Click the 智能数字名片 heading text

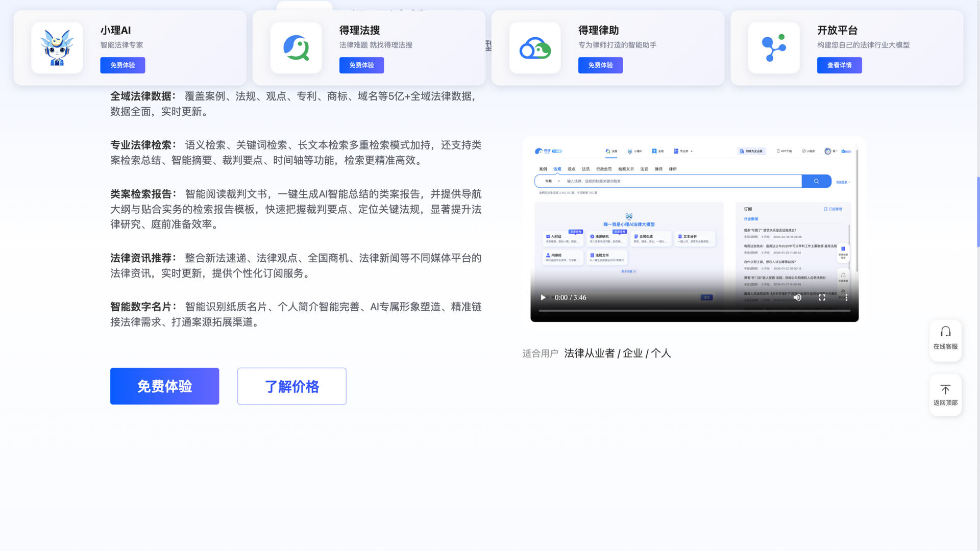(143, 307)
